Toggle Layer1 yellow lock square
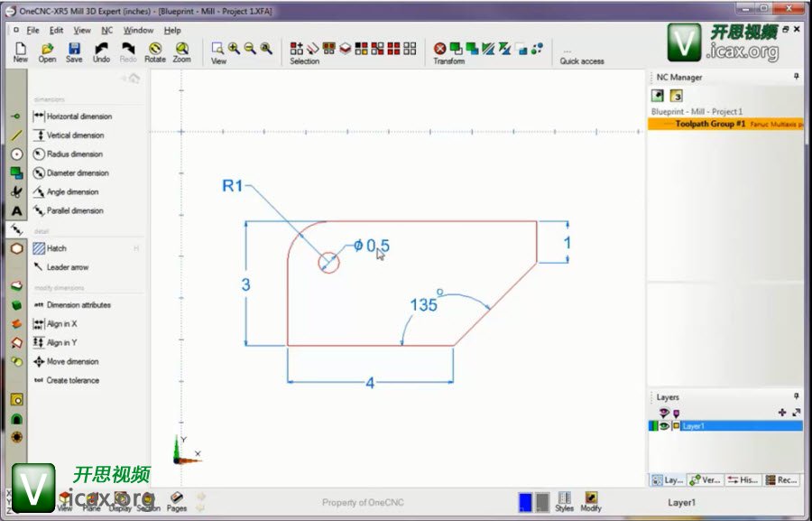 (x=676, y=426)
